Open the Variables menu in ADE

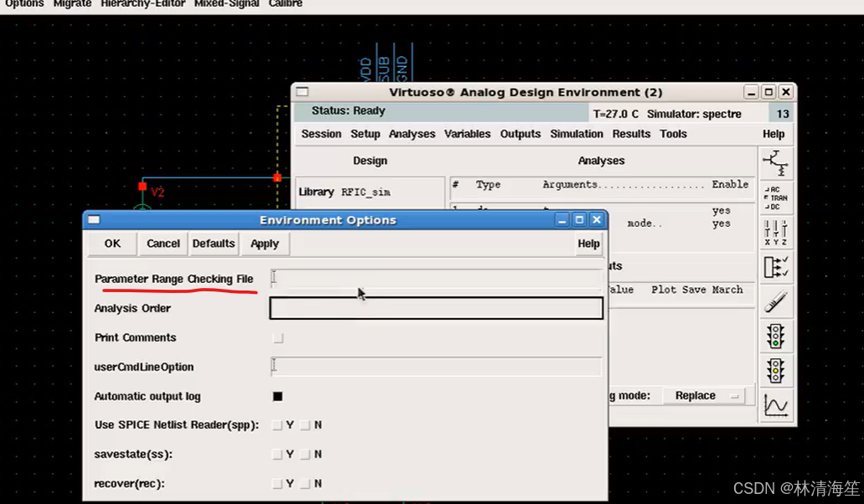[468, 134]
